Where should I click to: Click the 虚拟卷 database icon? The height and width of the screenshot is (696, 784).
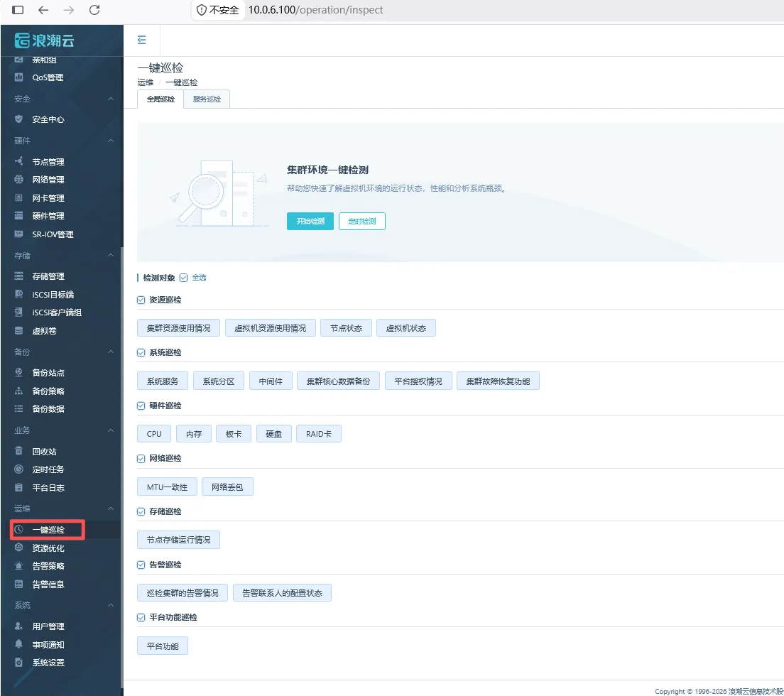(x=18, y=330)
